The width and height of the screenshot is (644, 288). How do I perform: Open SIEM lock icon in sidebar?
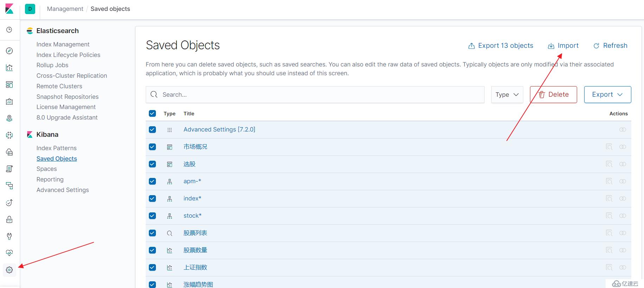[x=10, y=219]
